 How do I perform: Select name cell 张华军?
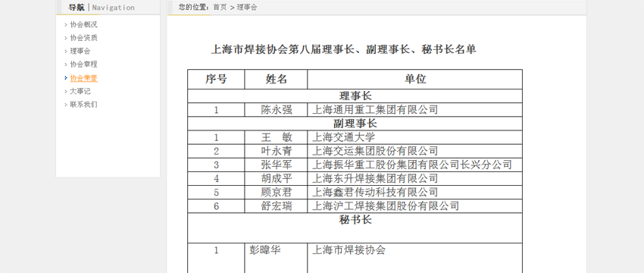pos(276,165)
